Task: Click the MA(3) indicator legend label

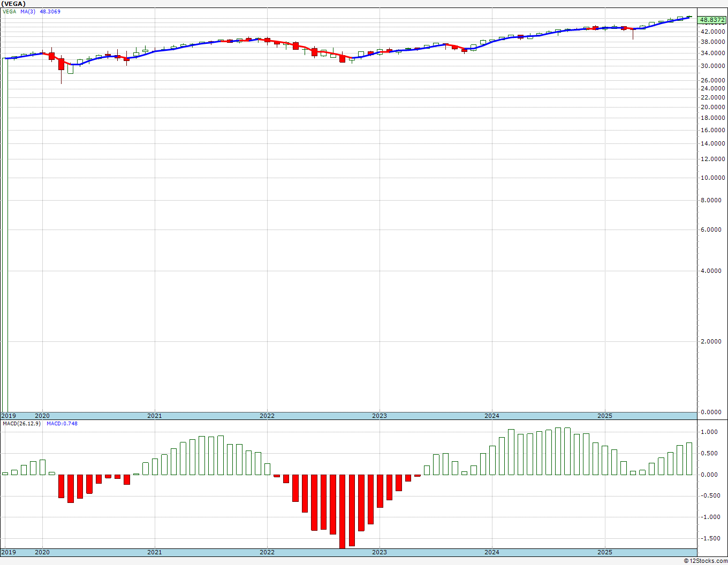Action: tap(28, 11)
